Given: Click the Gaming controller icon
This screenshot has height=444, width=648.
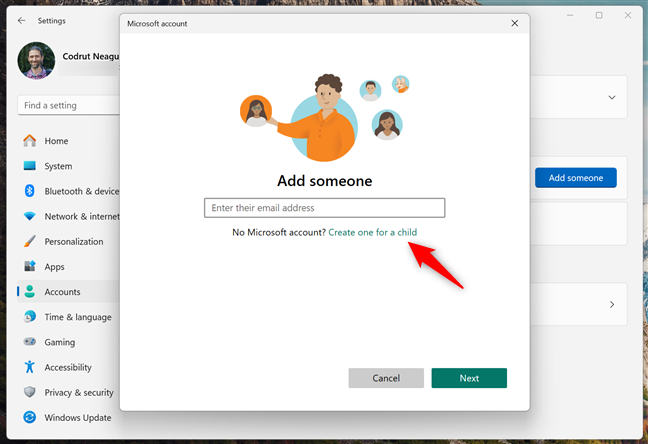Looking at the screenshot, I should tap(30, 342).
